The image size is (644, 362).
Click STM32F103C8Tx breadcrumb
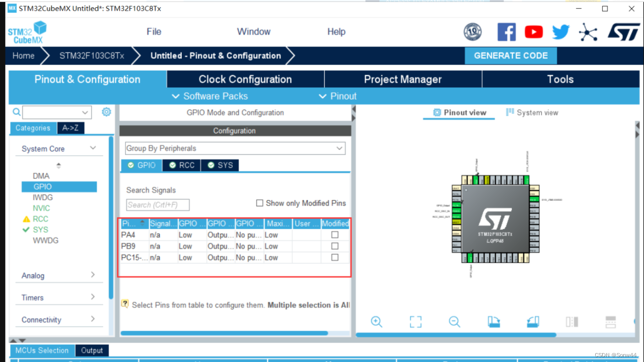pyautogui.click(x=92, y=56)
